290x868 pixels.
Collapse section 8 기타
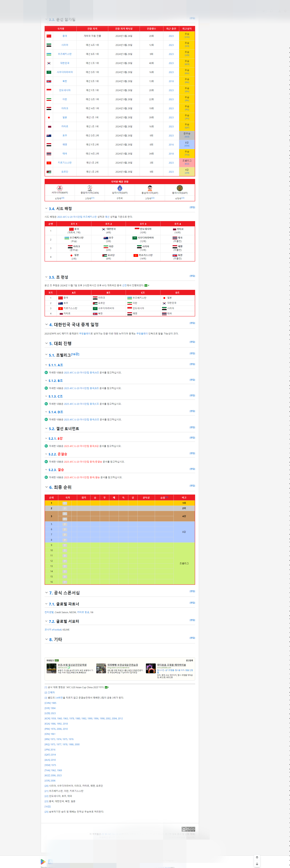pyautogui.click(x=46, y=639)
